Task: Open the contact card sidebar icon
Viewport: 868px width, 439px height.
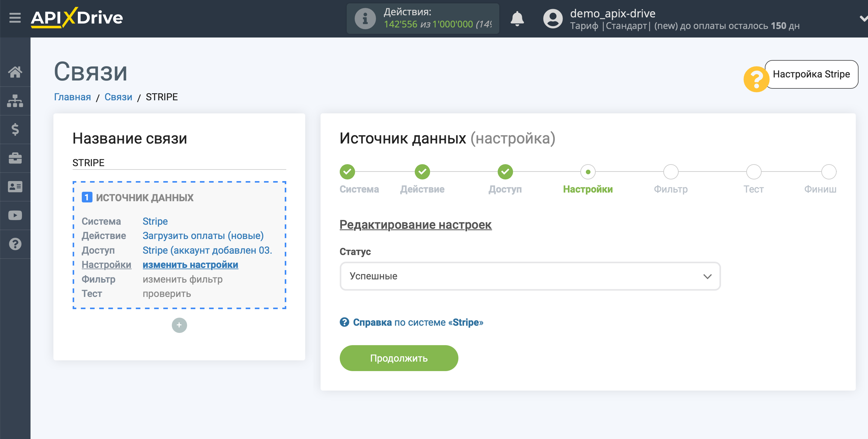Action: click(x=15, y=187)
